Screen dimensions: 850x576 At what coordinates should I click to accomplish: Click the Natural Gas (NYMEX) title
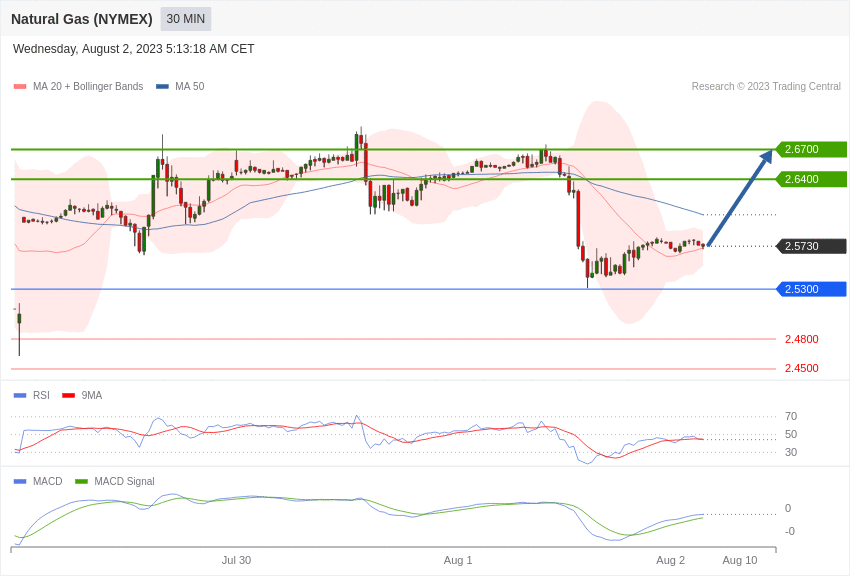(x=82, y=19)
